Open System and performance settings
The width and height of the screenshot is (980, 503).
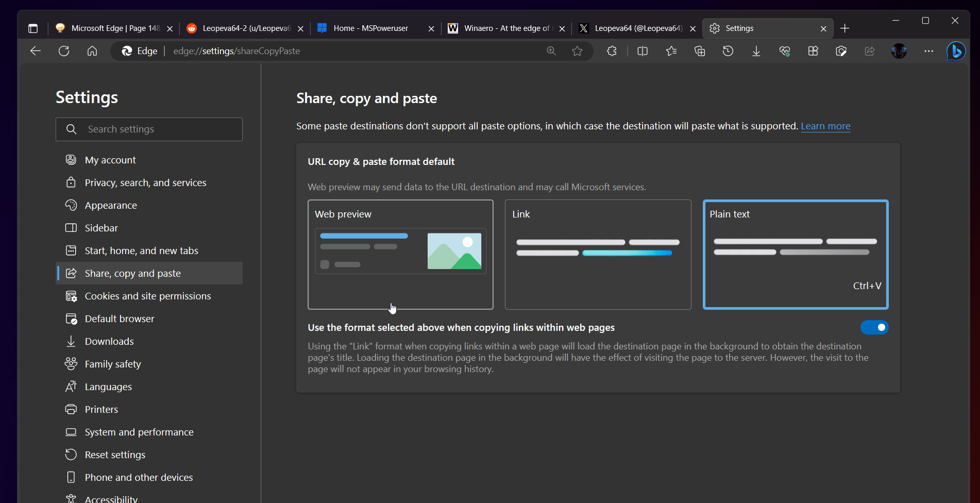(x=149, y=432)
